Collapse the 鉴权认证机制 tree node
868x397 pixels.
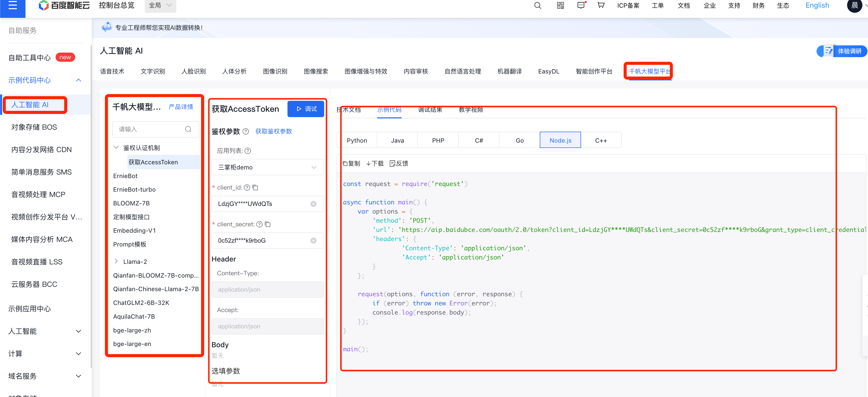[116, 148]
